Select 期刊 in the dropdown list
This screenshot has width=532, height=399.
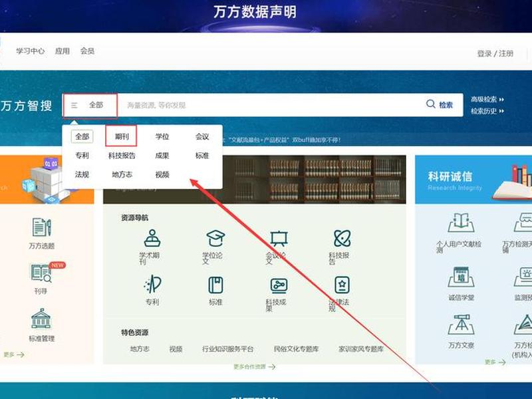point(122,136)
